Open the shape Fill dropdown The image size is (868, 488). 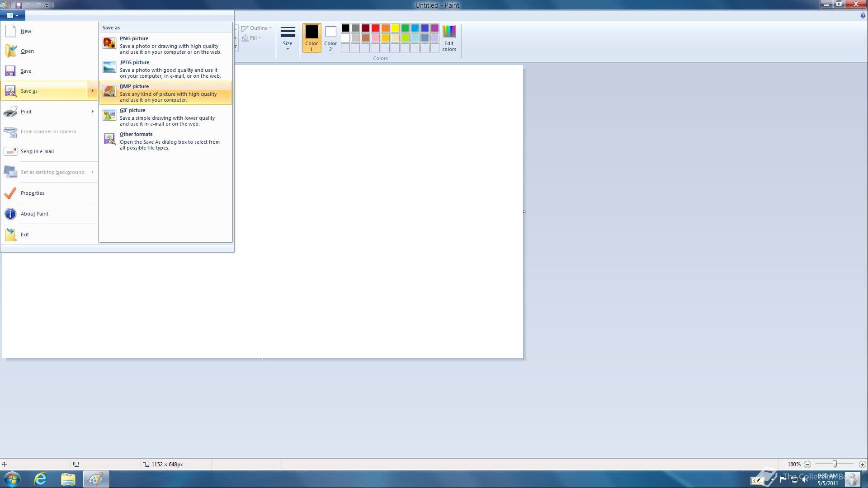click(251, 38)
